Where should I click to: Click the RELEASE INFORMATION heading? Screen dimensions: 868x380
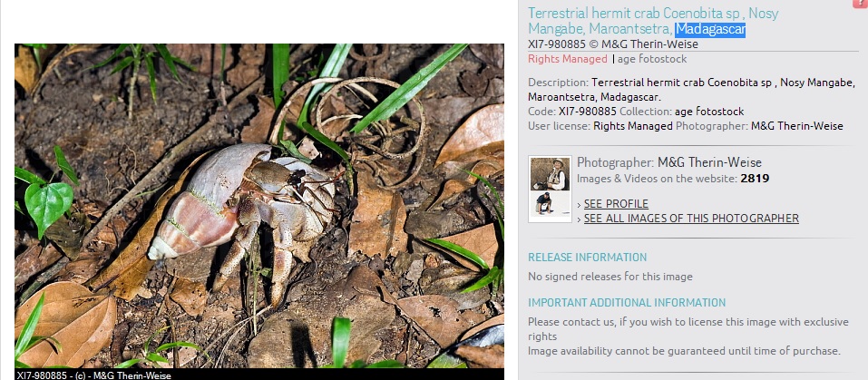588,258
